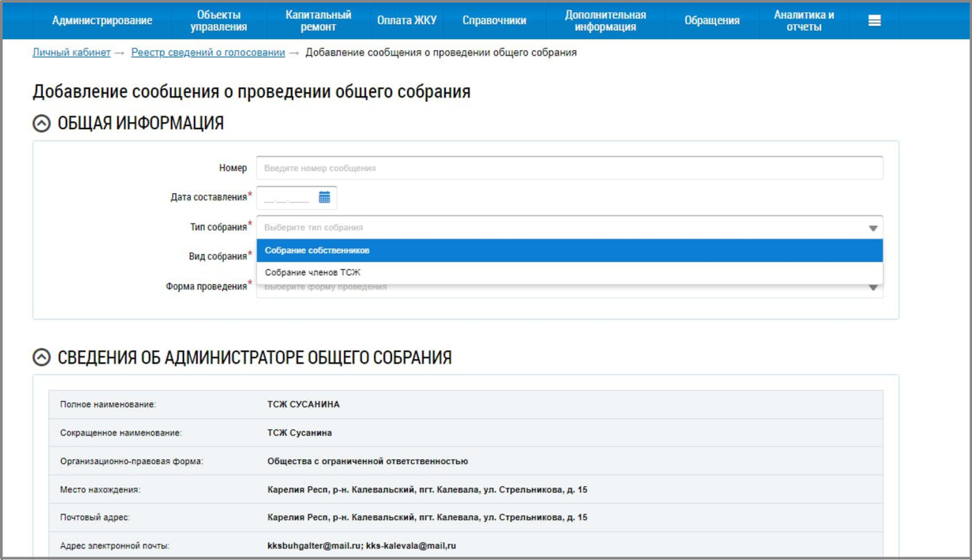Open Дополнительная информация menu
The image size is (972, 560).
[605, 21]
